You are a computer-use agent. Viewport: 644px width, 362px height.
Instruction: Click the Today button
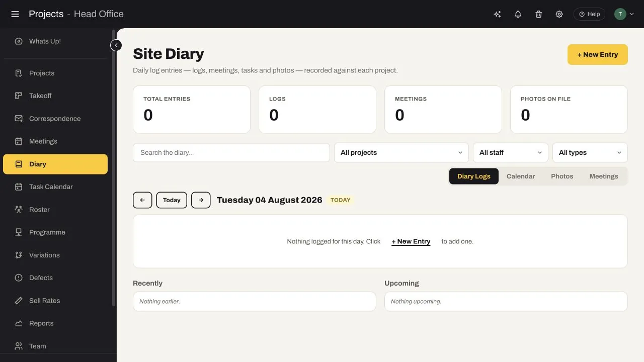pyautogui.click(x=172, y=200)
